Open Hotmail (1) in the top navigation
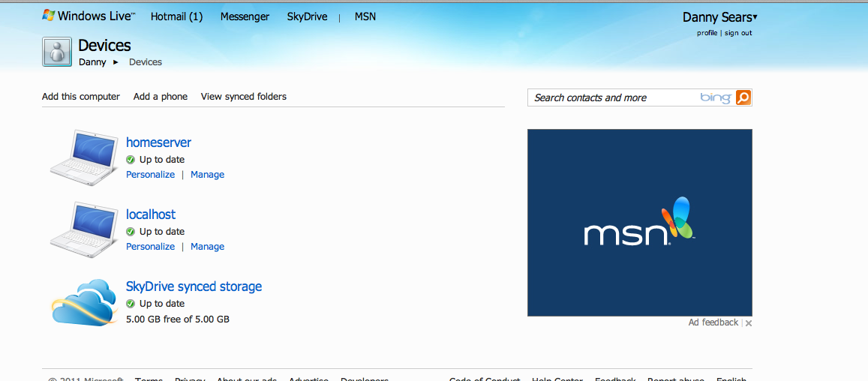 click(176, 16)
